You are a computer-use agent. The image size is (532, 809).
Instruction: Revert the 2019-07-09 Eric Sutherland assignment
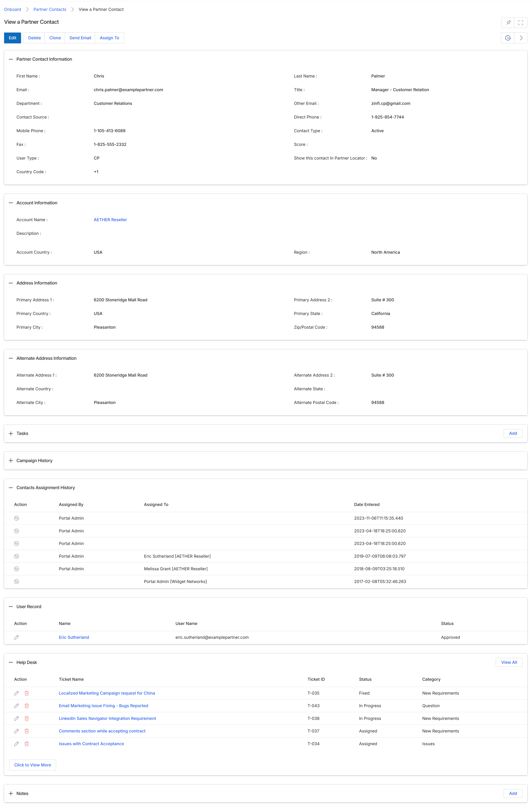click(x=16, y=556)
